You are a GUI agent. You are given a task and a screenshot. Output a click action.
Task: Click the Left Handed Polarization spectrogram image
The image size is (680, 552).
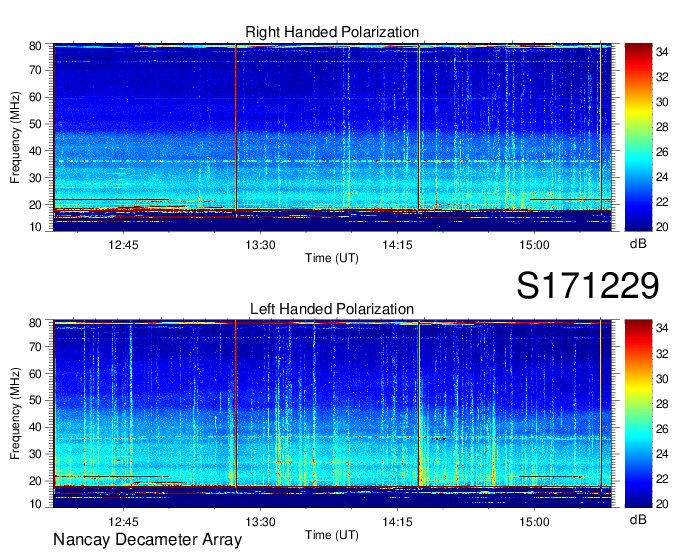click(332, 414)
